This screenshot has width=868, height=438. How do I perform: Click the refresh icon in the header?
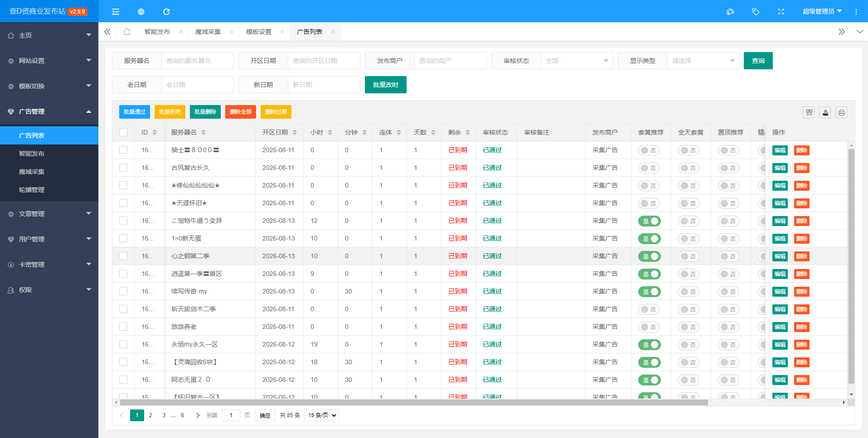point(166,12)
